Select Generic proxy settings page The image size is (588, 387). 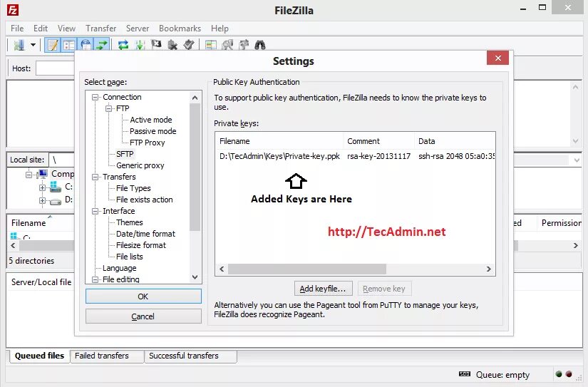tap(140, 166)
